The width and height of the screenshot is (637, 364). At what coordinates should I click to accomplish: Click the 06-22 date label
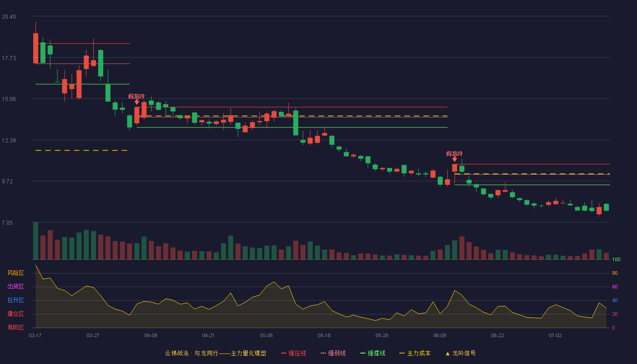(x=497, y=335)
